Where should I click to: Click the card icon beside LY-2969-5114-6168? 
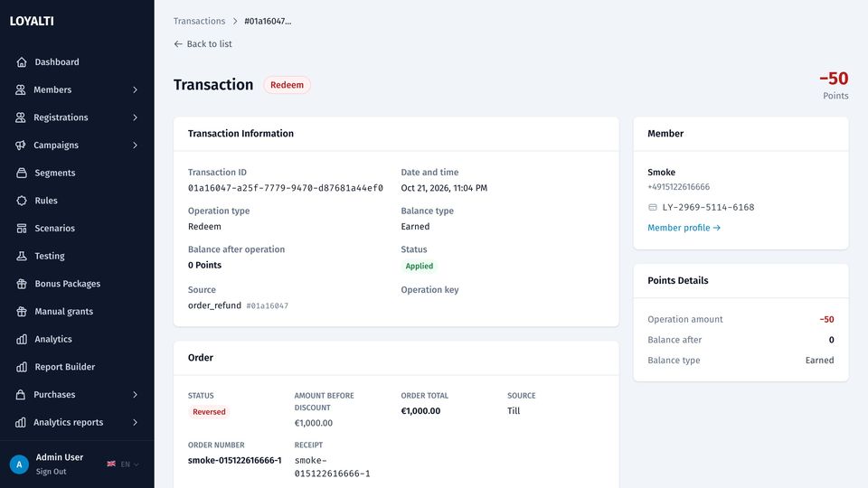[x=653, y=207]
